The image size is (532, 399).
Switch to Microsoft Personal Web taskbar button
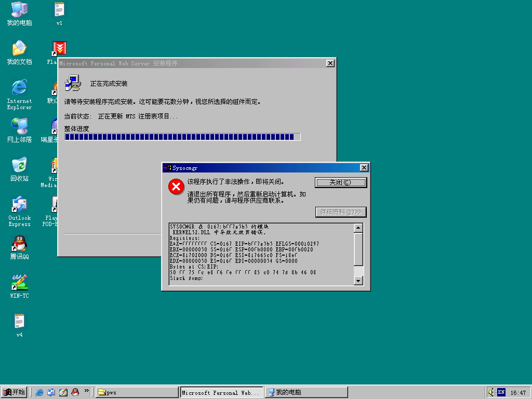221,392
